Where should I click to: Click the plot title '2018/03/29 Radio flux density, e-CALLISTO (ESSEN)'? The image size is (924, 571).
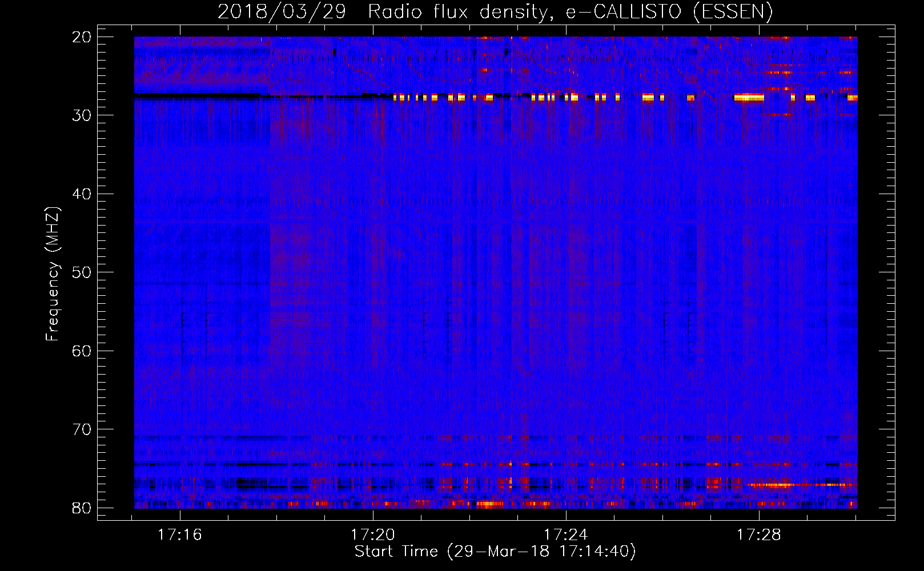point(495,11)
